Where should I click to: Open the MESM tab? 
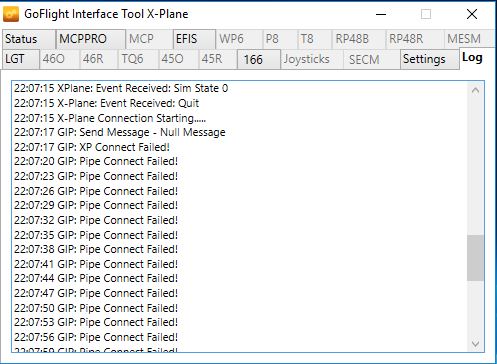click(x=468, y=39)
